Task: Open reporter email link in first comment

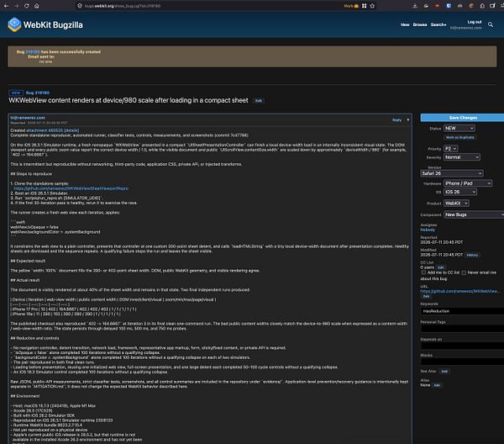Action: coord(28,118)
